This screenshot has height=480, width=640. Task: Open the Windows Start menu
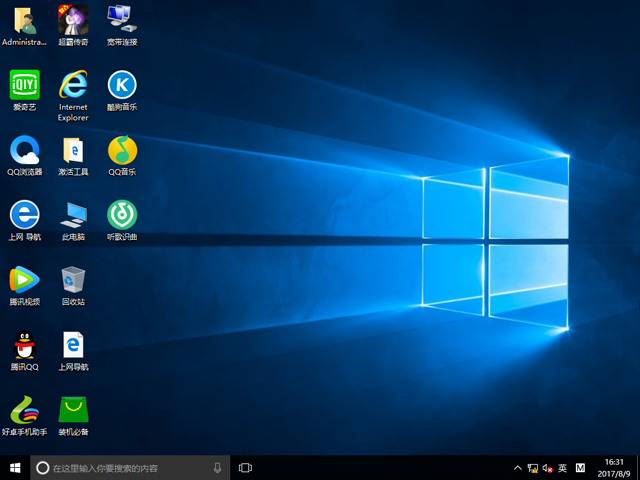15,467
